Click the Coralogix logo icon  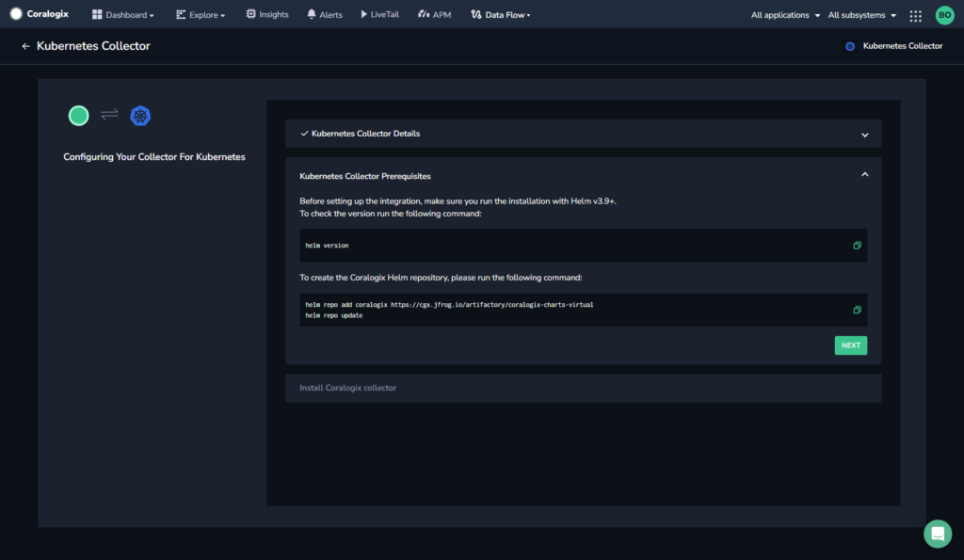16,13
